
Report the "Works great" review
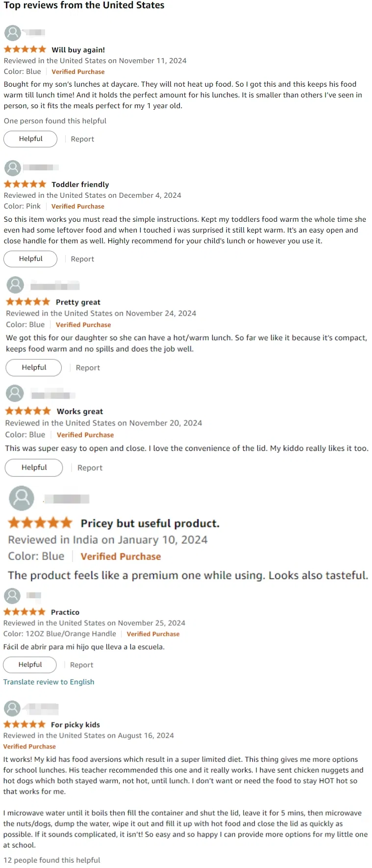[90, 468]
